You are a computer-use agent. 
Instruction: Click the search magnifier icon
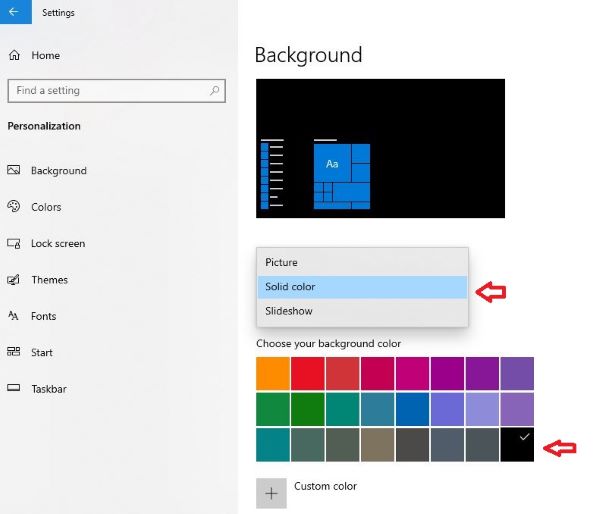coord(215,90)
